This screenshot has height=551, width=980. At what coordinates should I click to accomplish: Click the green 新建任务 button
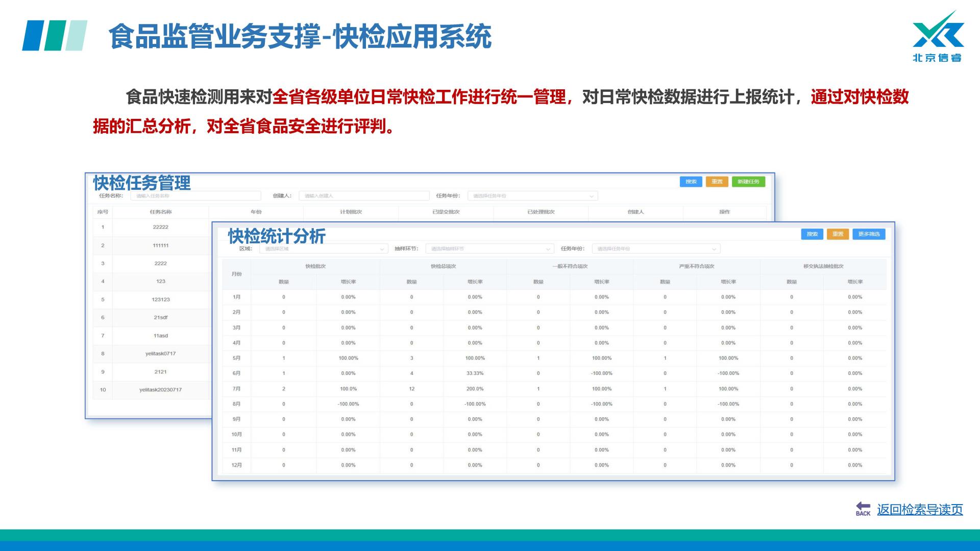coord(748,182)
